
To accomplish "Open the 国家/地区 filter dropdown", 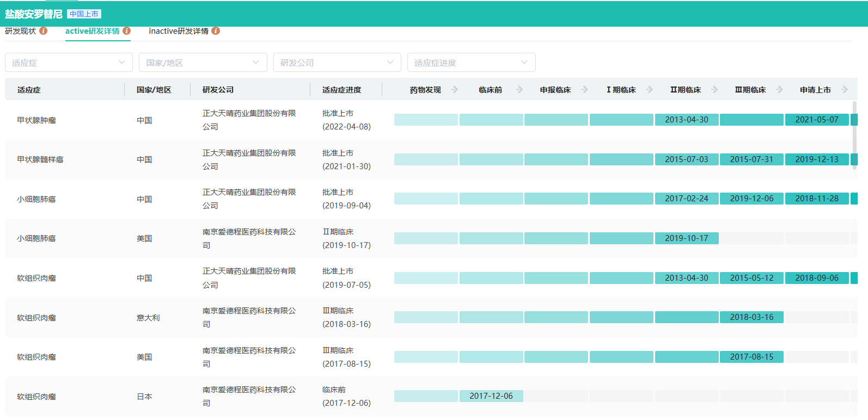I will (x=203, y=63).
